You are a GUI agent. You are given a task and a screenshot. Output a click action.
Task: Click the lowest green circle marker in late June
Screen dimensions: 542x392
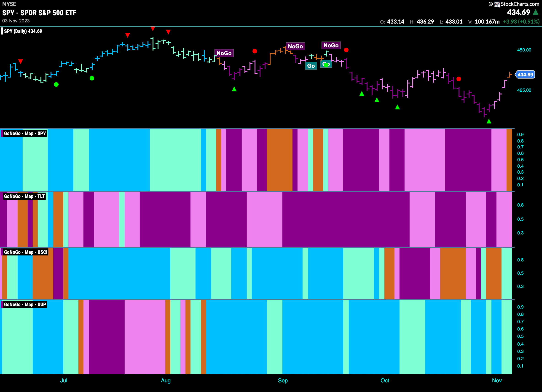pos(56,84)
